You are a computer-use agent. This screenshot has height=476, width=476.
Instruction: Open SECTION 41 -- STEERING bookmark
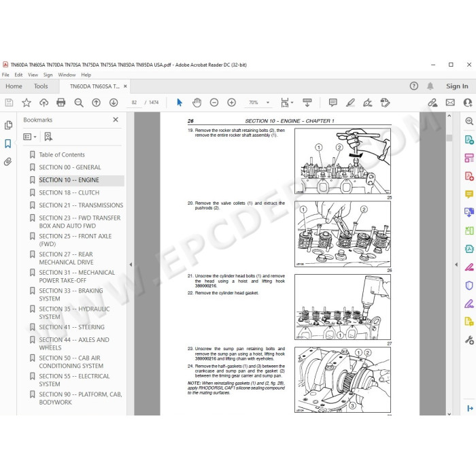71,327
